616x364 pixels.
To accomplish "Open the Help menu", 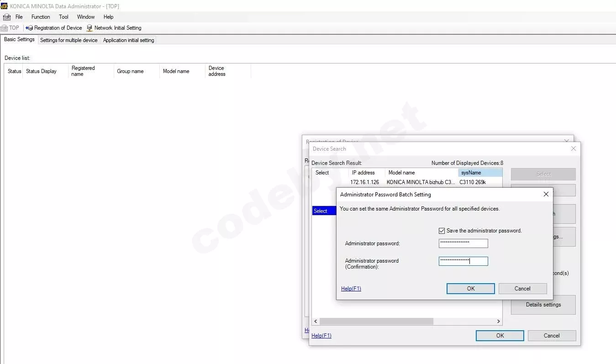I will 108,17.
